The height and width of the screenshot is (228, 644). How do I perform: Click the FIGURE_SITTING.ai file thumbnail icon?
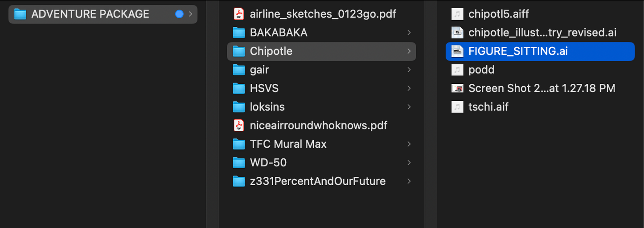point(457,51)
